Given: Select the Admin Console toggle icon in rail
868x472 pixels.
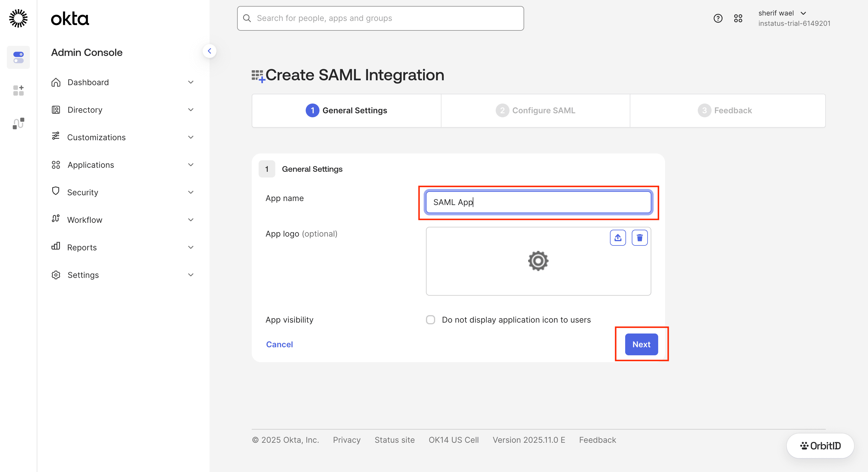Looking at the screenshot, I should coord(18,57).
